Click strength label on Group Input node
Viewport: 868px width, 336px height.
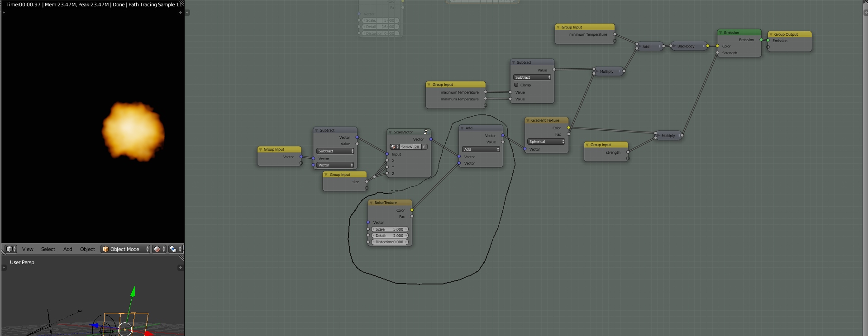613,152
